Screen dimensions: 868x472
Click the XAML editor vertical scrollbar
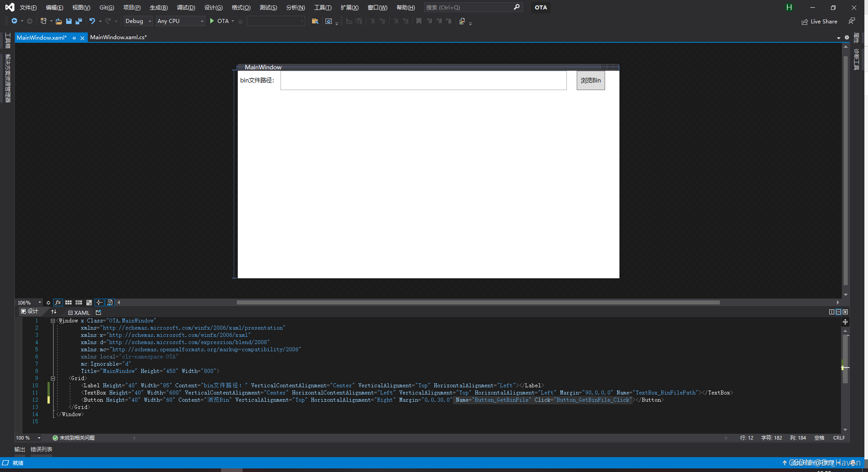click(x=845, y=359)
